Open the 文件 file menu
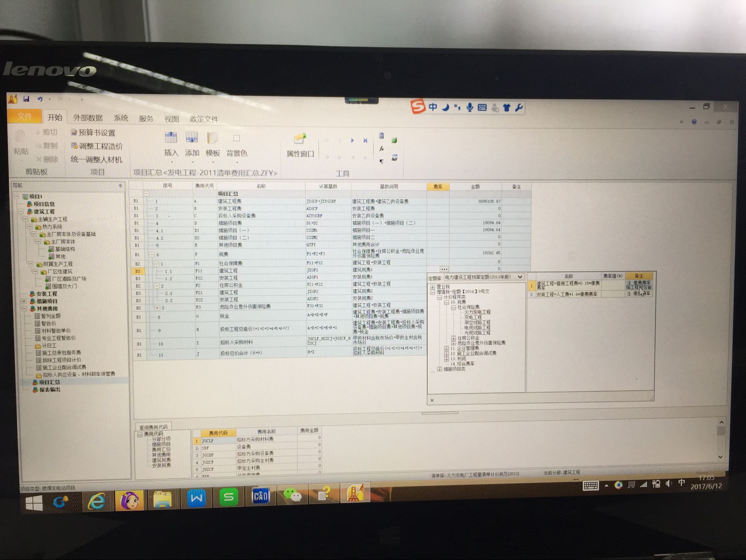This screenshot has width=746, height=560. tap(24, 116)
